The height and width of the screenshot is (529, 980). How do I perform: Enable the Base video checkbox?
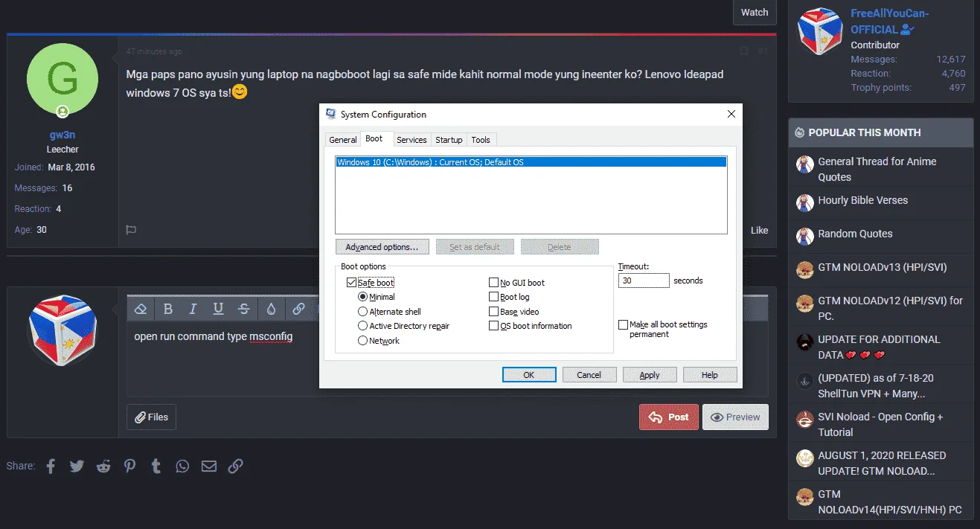pyautogui.click(x=493, y=312)
